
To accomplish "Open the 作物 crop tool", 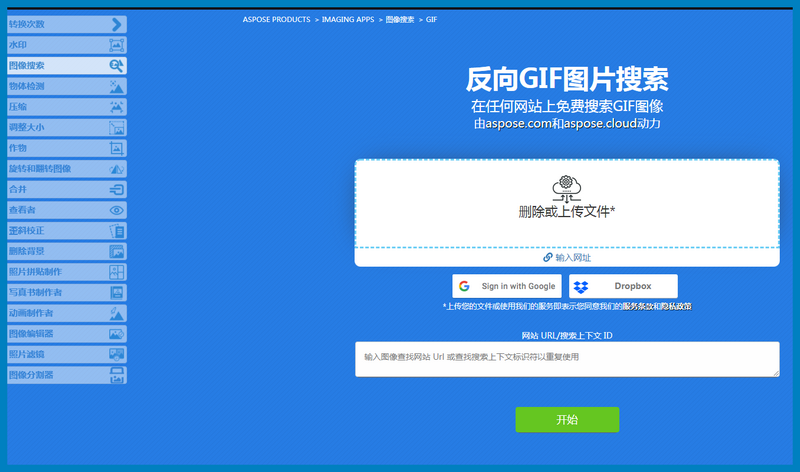I will 67,148.
